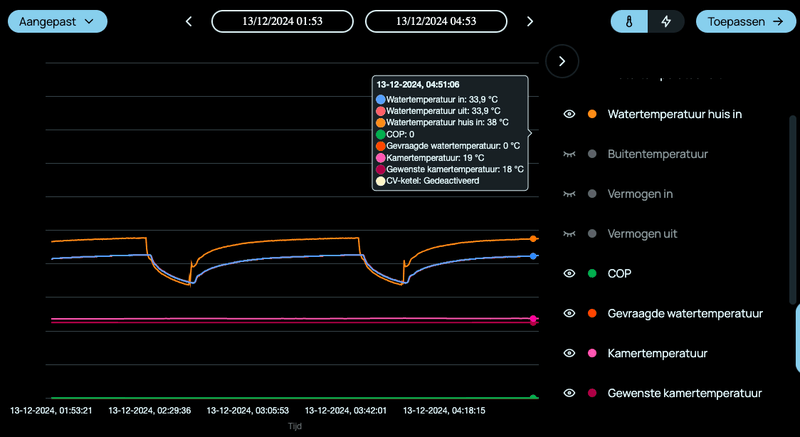This screenshot has height=437, width=800.
Task: Click tooltip row Gewenste kamertemperatuur: 18 °C
Action: coord(450,169)
